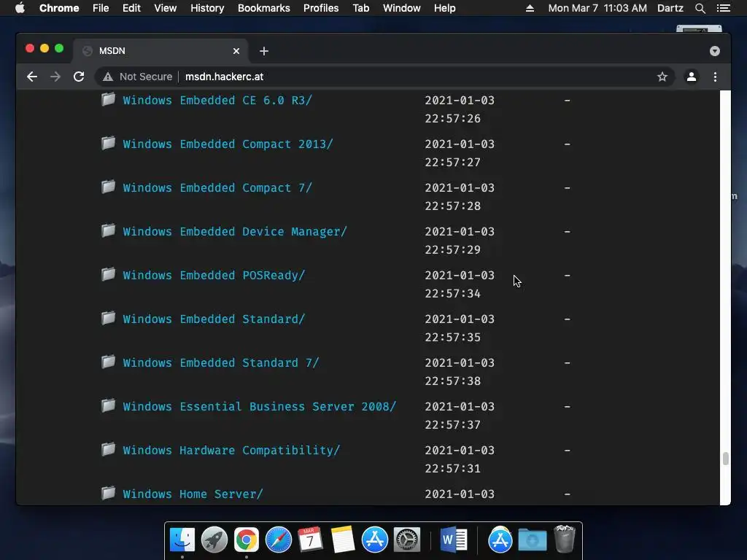Open Finder from the Dock
This screenshot has height=560, width=747.
pos(182,540)
